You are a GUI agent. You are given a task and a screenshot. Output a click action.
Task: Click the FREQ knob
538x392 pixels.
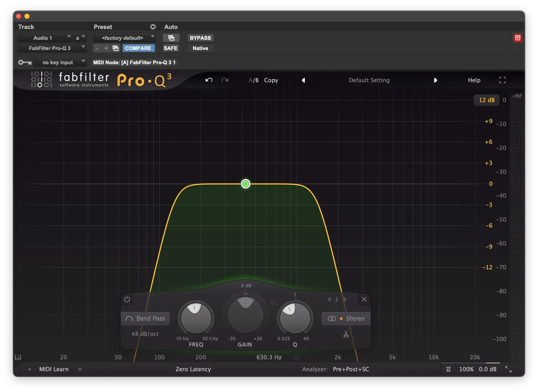(196, 318)
